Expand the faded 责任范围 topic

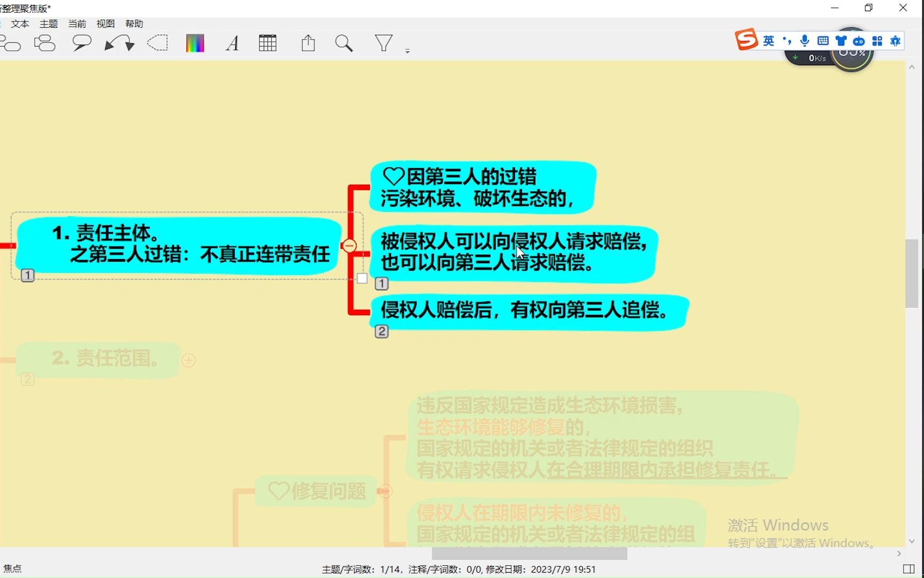pyautogui.click(x=188, y=360)
